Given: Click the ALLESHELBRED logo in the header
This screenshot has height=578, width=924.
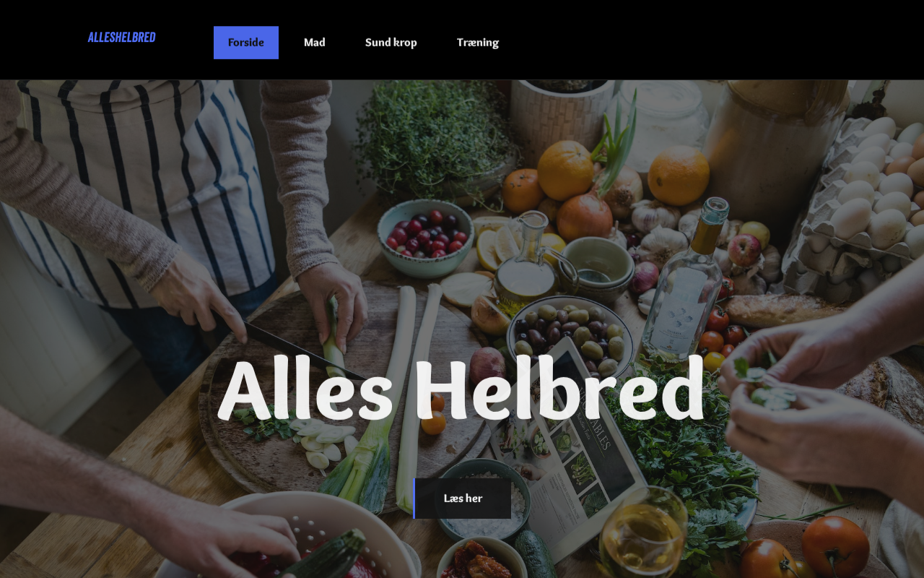Looking at the screenshot, I should [x=122, y=38].
